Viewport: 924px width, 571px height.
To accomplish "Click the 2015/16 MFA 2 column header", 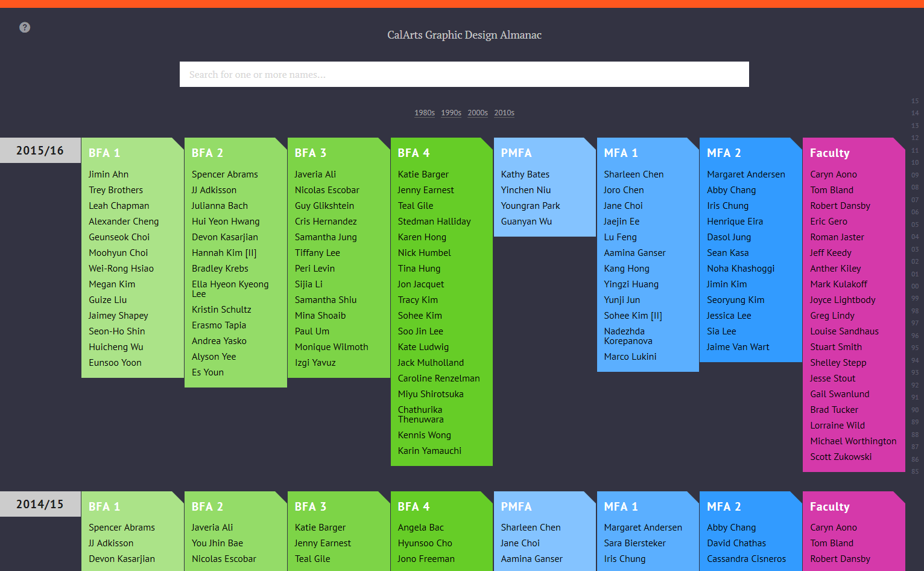I will point(724,153).
